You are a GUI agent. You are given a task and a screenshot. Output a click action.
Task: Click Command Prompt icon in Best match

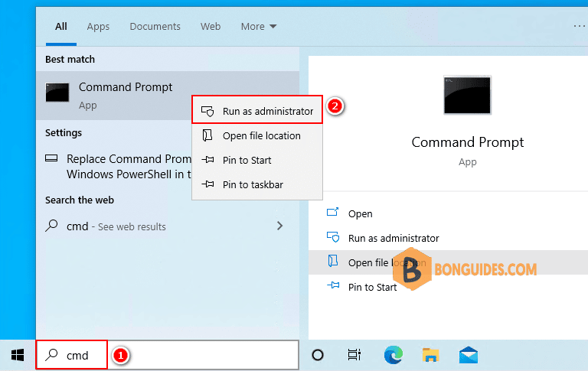pyautogui.click(x=57, y=93)
